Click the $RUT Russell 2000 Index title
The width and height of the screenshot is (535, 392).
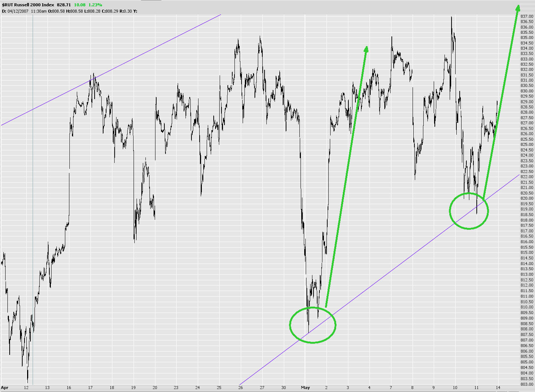tap(28, 5)
